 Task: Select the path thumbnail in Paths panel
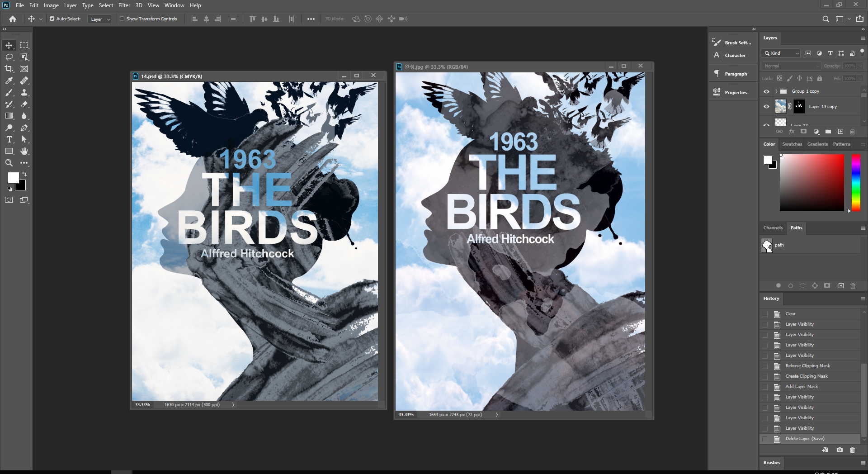(767, 246)
